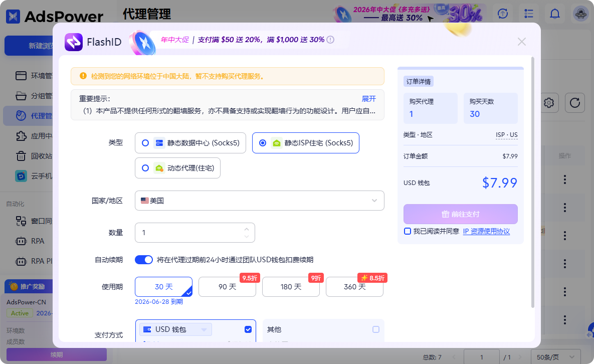Choose the 180 天 usage period
Screen dimensions: 594x364
[x=291, y=287]
